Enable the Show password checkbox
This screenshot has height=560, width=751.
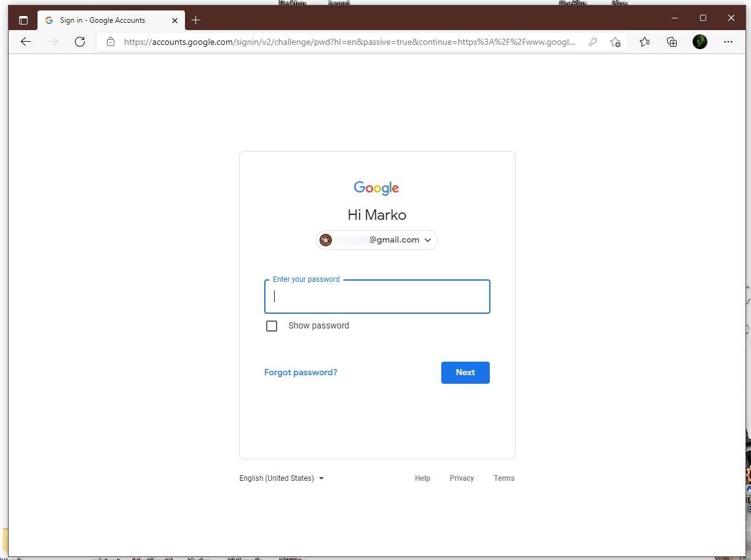point(272,325)
